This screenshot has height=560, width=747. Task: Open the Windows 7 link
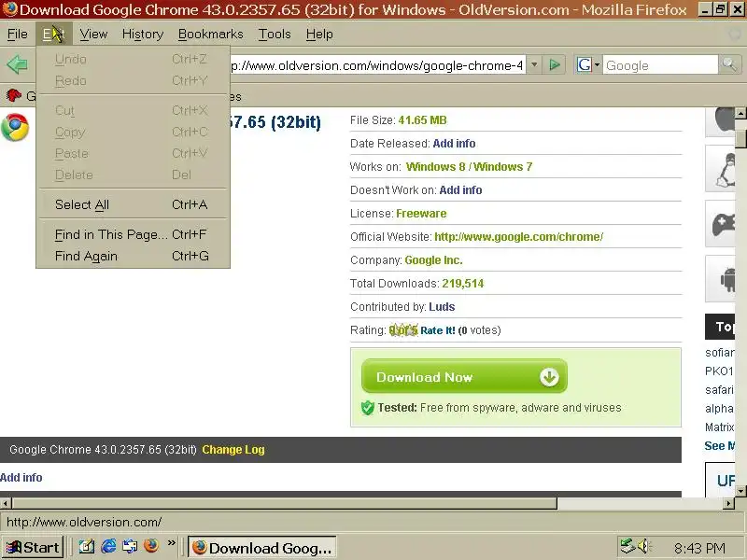pos(502,167)
